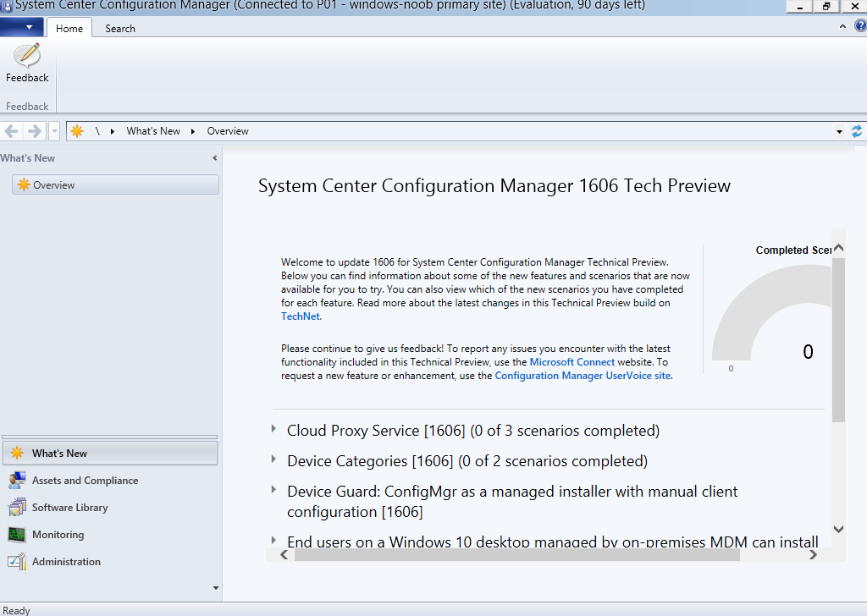Go back using the navigation back arrow
867x616 pixels.
point(12,131)
